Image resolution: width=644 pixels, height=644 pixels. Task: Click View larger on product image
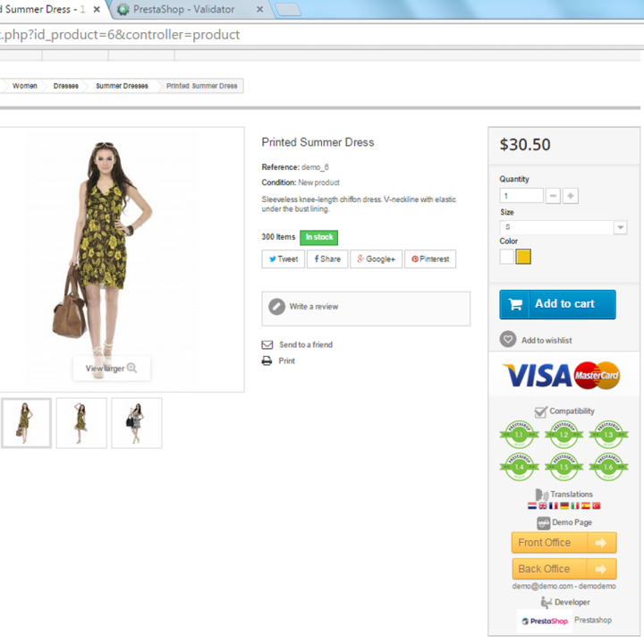pyautogui.click(x=111, y=369)
